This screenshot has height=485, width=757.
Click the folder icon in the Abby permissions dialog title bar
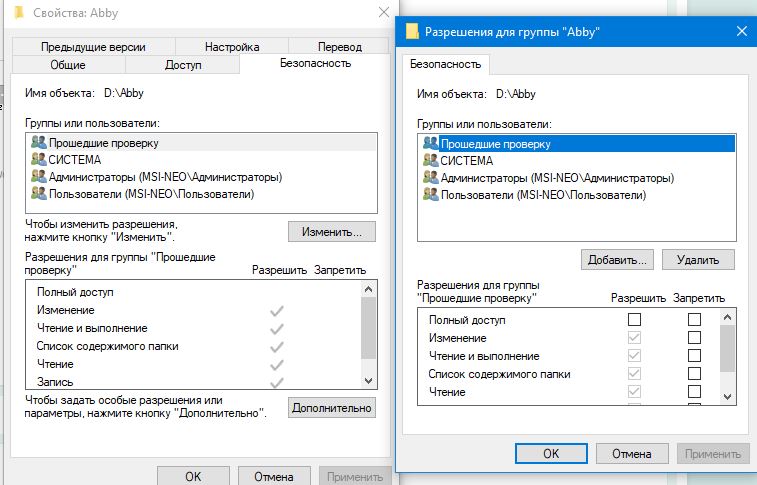coord(412,32)
